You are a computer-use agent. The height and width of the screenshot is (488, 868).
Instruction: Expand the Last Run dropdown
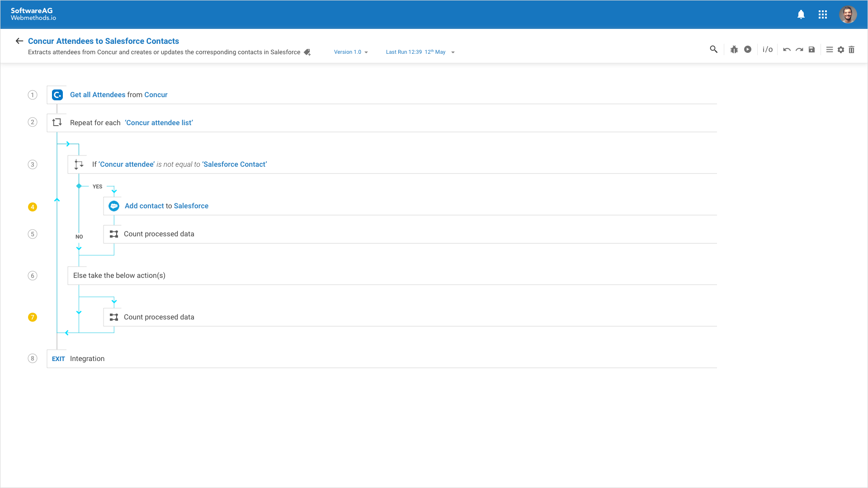pyautogui.click(x=420, y=52)
